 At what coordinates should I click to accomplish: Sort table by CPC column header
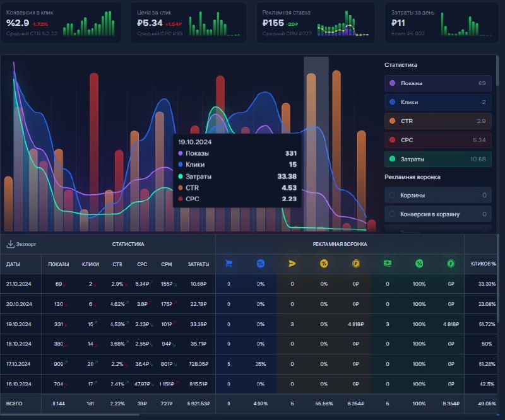tap(142, 264)
